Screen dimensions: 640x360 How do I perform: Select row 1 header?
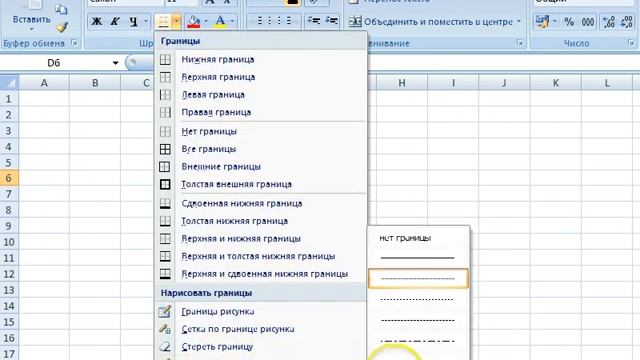coord(9,99)
